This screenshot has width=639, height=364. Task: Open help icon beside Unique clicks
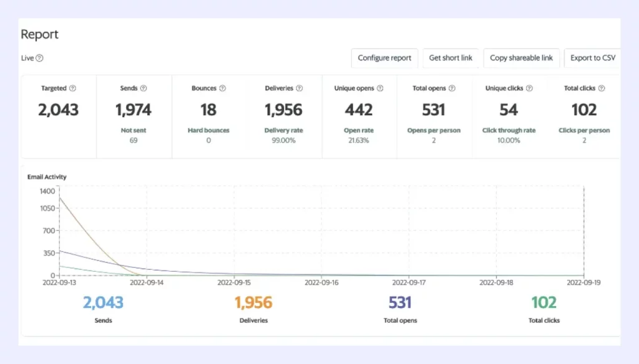[x=529, y=89]
